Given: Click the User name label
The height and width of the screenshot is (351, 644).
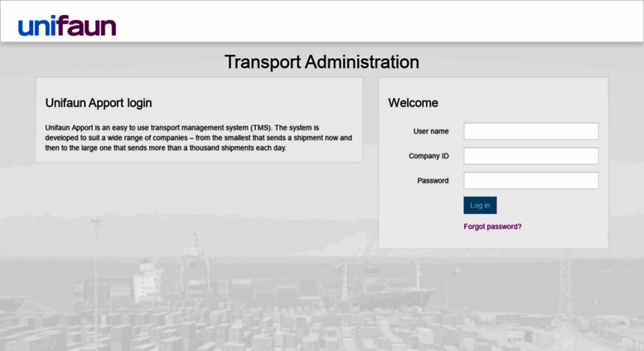Looking at the screenshot, I should (x=431, y=131).
